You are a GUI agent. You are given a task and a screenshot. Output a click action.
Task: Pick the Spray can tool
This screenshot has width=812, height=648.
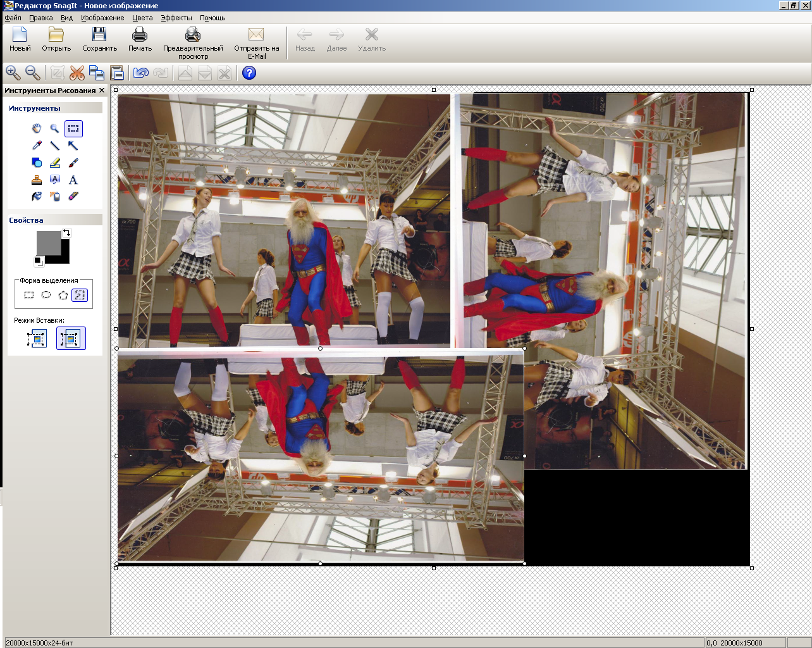click(x=55, y=197)
